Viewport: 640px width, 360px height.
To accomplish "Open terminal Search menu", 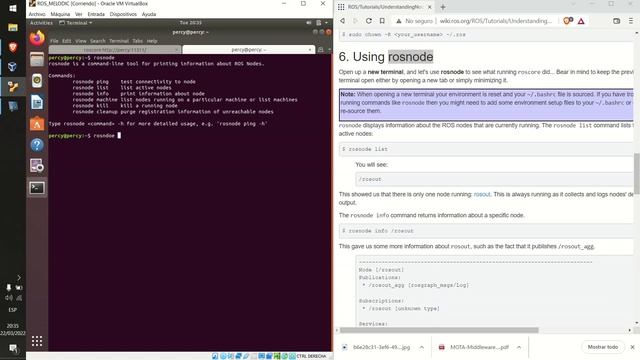I will 98,41.
